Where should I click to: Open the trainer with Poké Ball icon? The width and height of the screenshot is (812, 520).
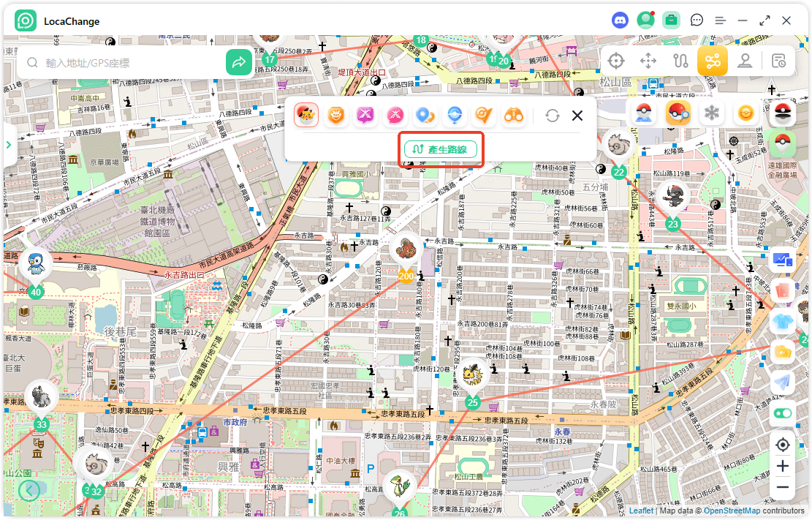pos(643,113)
